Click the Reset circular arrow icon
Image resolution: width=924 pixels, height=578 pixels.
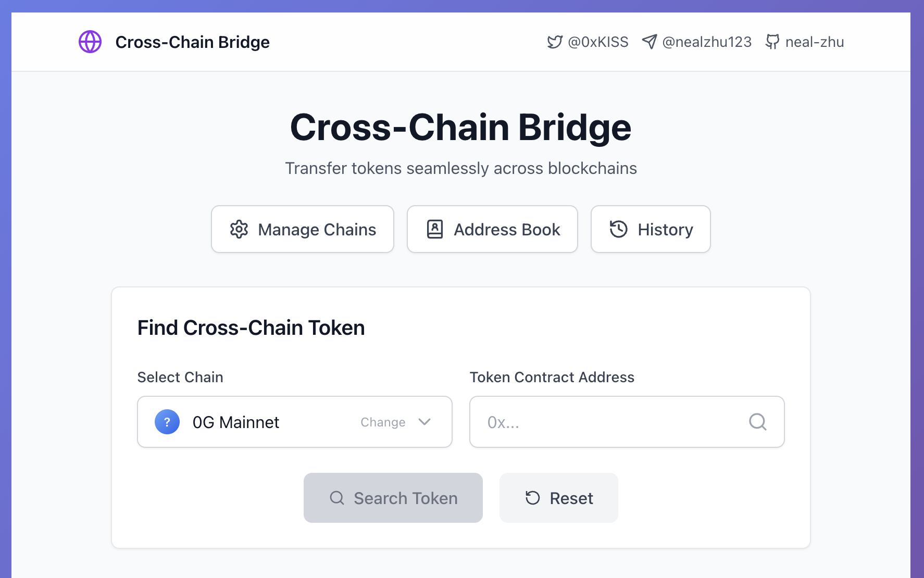(x=533, y=498)
